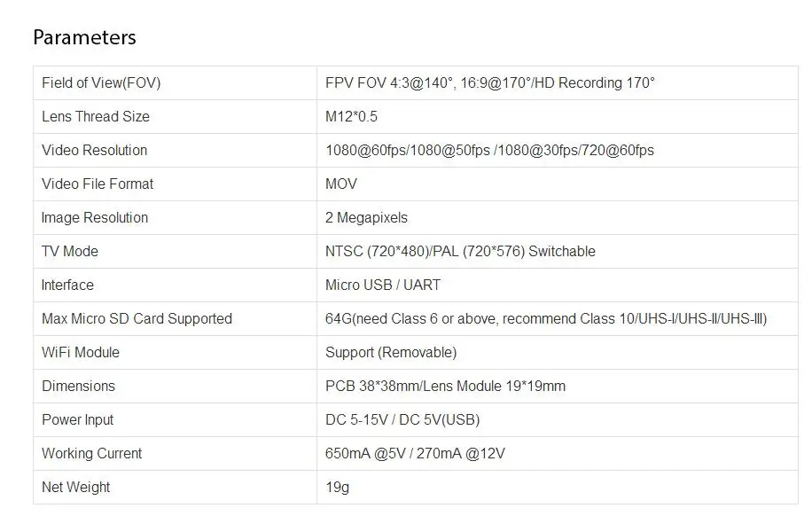Select the Max Micro SD Card Supported label
812x516 pixels.
[x=137, y=318]
